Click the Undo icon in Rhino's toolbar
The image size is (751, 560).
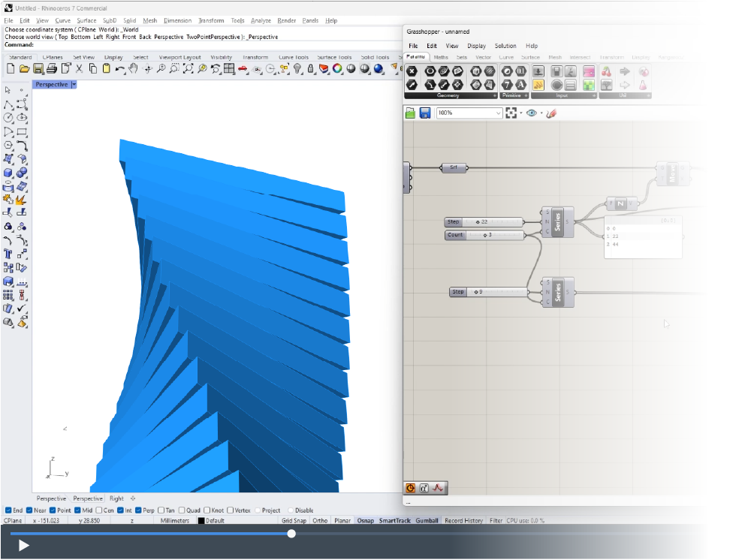[x=119, y=69]
